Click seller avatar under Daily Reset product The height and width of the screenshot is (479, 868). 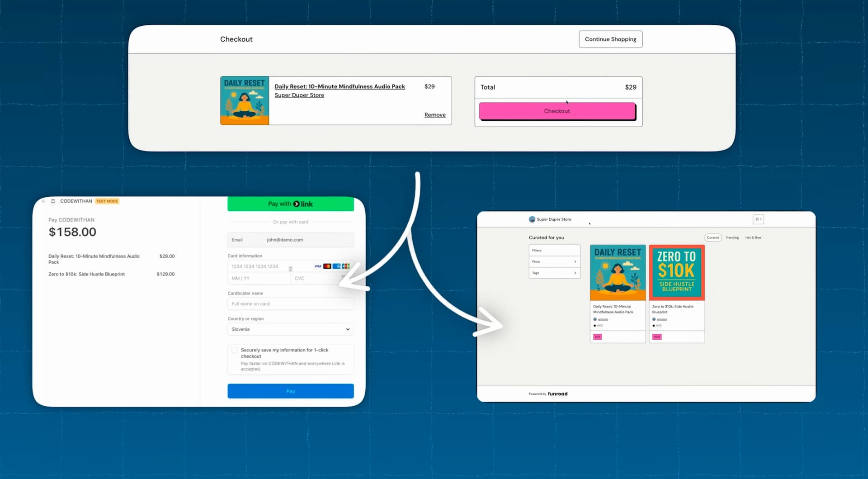pos(595,319)
